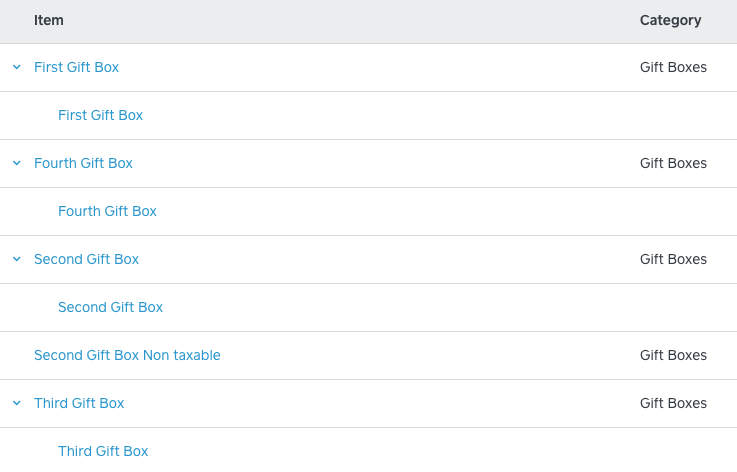
Task: Open the parent Fourth Gift Box item
Action: pos(83,164)
